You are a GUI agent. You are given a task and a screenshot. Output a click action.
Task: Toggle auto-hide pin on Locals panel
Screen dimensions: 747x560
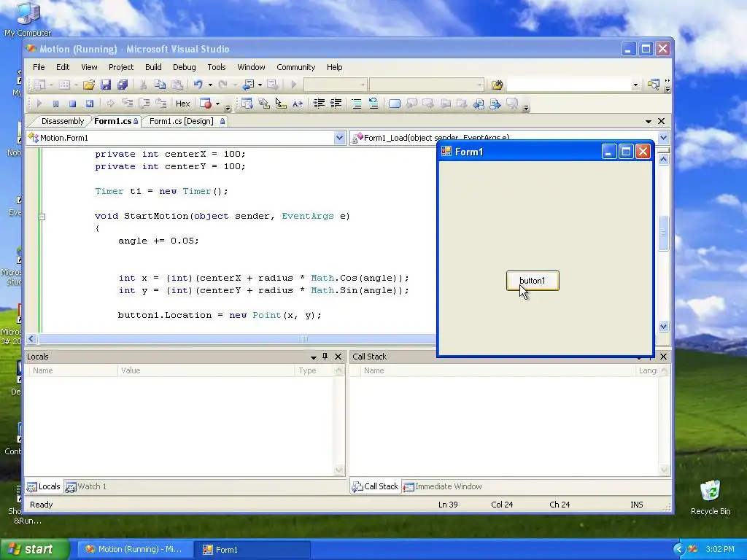coord(325,357)
